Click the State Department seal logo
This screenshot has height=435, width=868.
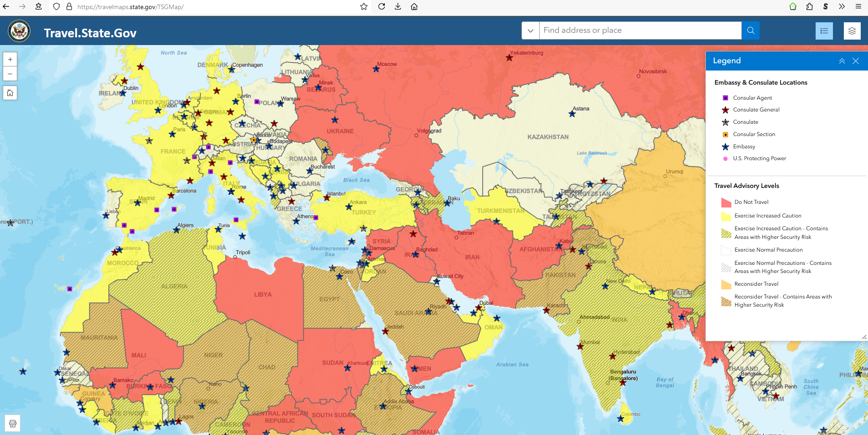click(x=19, y=31)
